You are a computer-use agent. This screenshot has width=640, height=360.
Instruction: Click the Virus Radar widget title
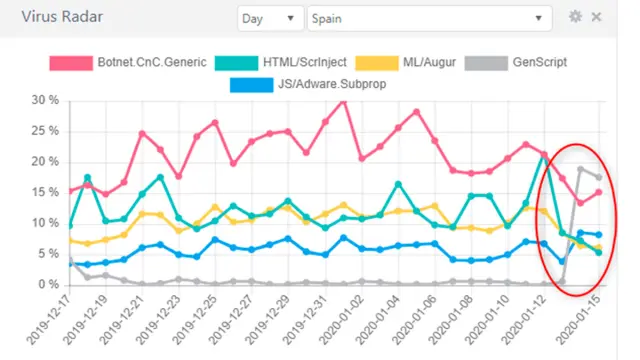tap(62, 17)
